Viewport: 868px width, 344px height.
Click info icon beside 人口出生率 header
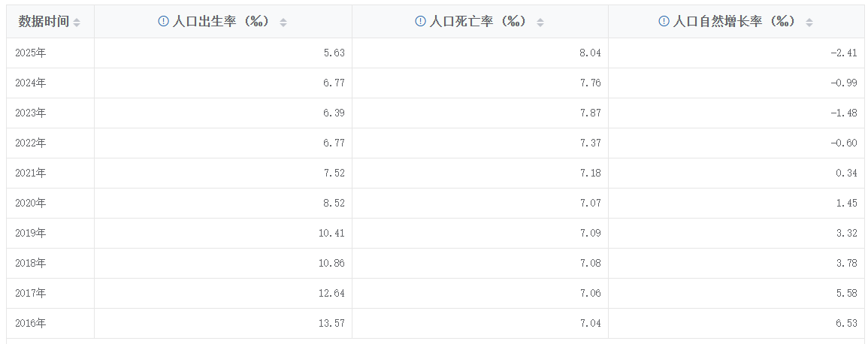(163, 21)
